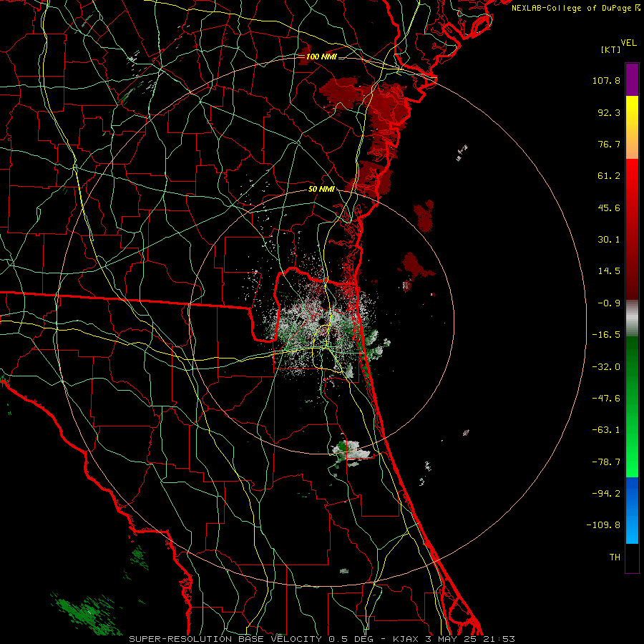Click the 76.7 value on velocity scale

point(609,144)
